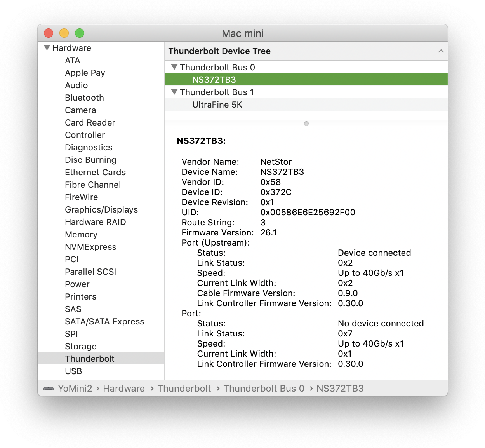Select Bluetooth in the sidebar
The height and width of the screenshot is (448, 485).
pyautogui.click(x=85, y=98)
